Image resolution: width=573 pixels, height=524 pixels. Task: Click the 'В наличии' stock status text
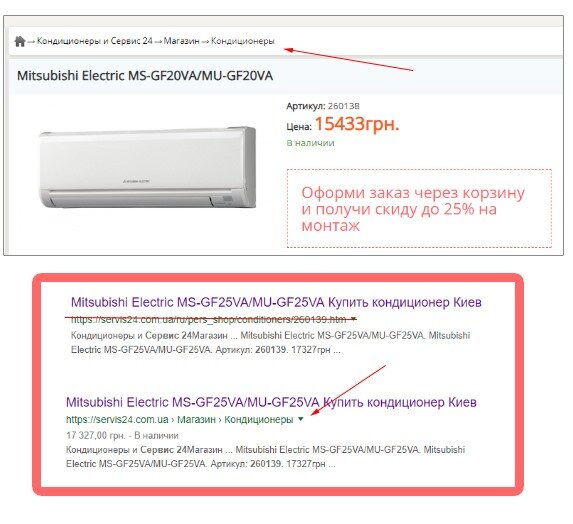click(310, 143)
